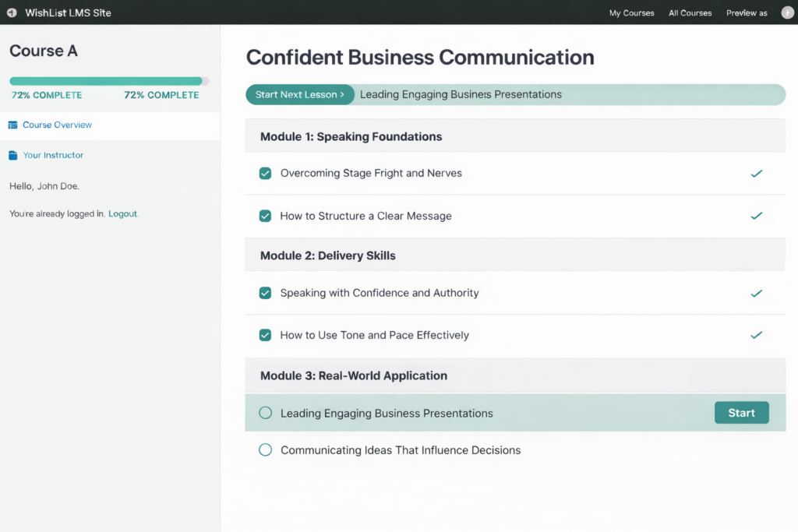The height and width of the screenshot is (532, 798).
Task: Click the Your Instructor folder icon
Action: click(11, 155)
